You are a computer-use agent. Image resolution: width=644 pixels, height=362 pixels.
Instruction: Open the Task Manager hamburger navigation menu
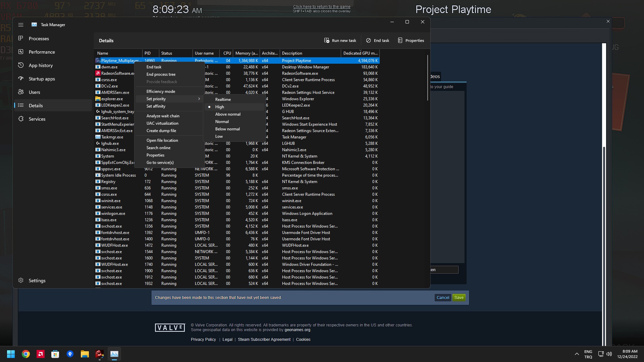(21, 25)
